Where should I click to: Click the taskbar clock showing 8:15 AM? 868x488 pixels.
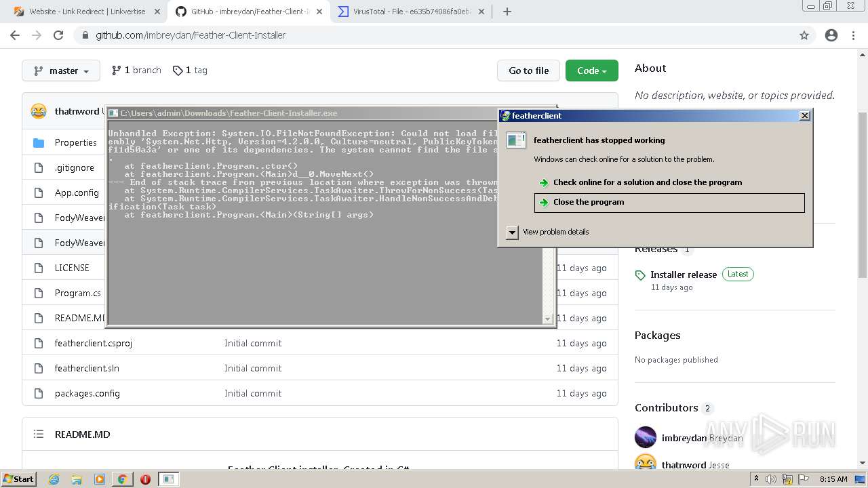(x=833, y=479)
